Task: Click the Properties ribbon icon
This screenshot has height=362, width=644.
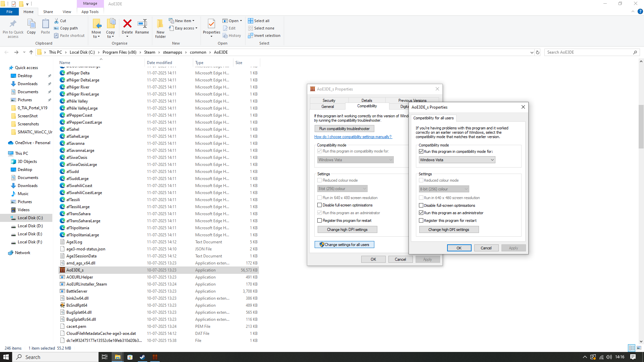Action: coord(211,24)
